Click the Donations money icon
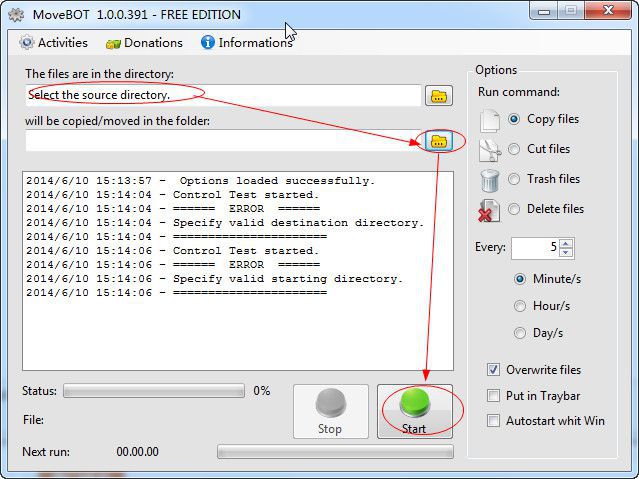The image size is (639, 479). tap(113, 44)
